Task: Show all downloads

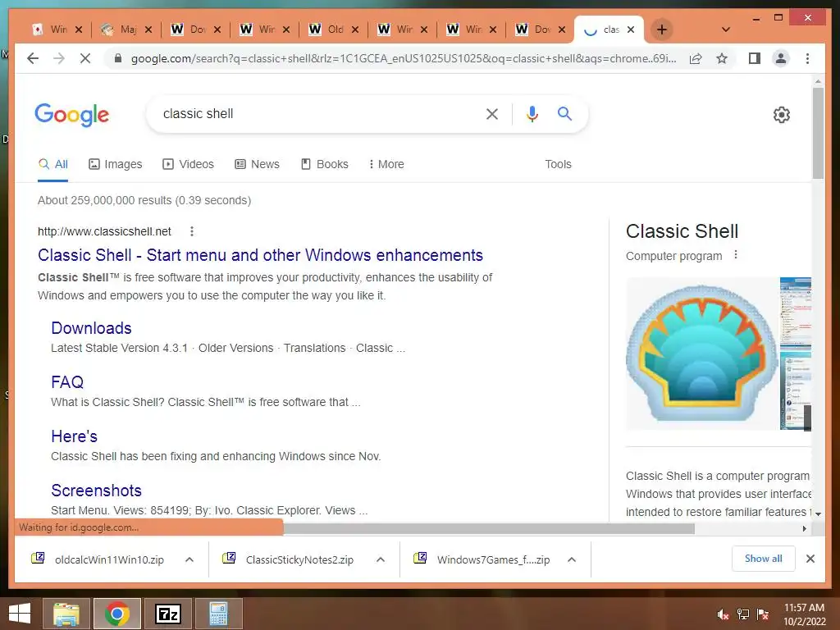Action: (x=763, y=559)
